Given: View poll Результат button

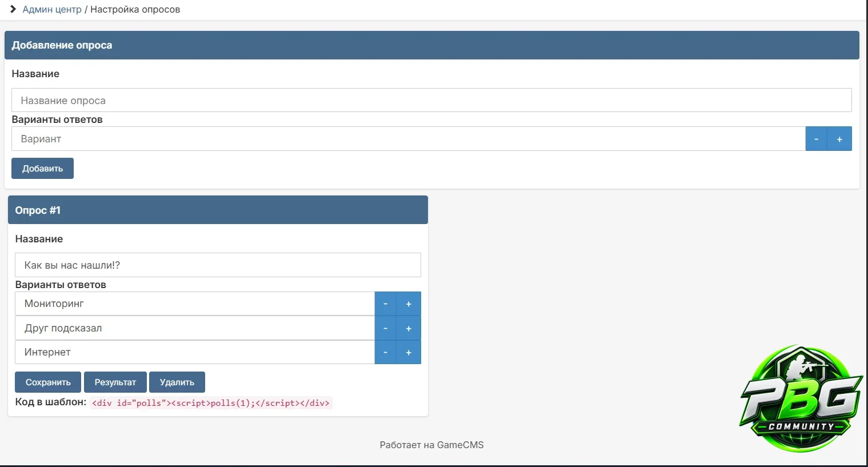Looking at the screenshot, I should coord(115,382).
